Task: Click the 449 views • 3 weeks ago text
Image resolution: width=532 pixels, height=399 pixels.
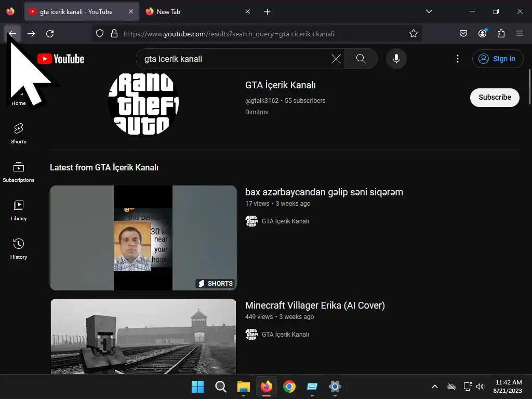Action: coord(280,317)
